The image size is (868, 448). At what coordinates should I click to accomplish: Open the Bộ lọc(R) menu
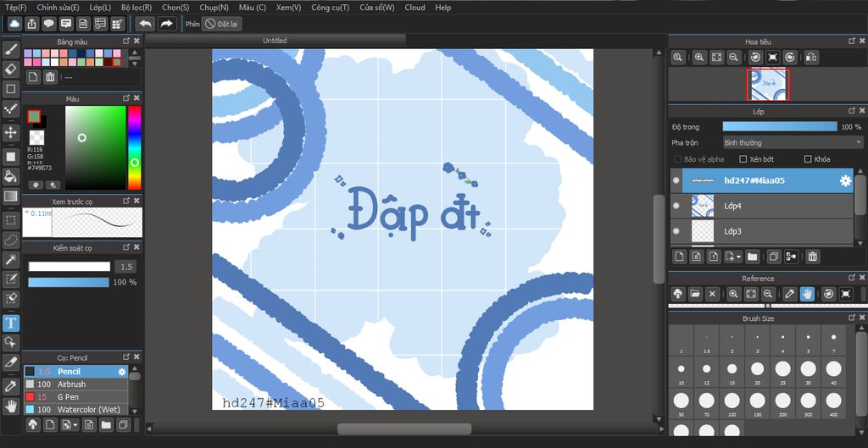click(136, 7)
